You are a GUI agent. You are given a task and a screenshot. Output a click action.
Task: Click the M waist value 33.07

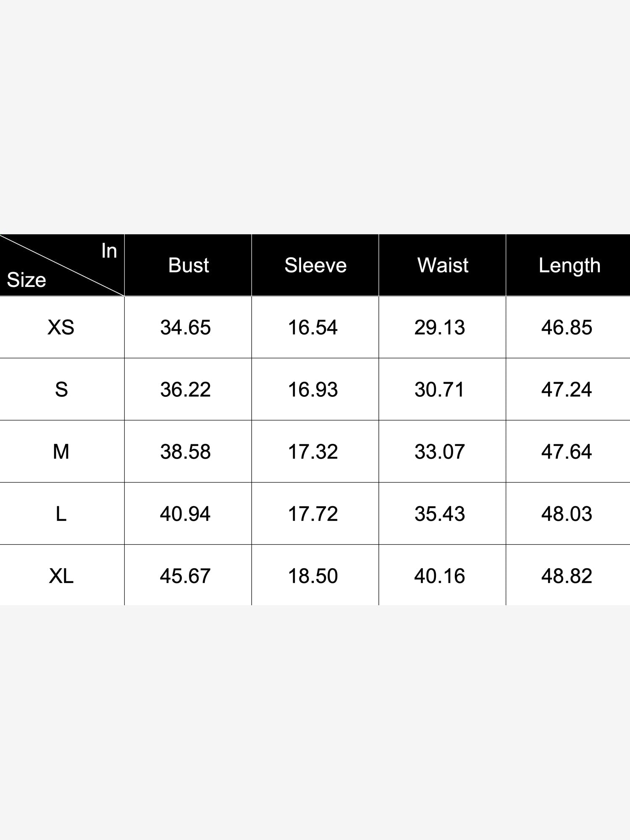point(440,451)
